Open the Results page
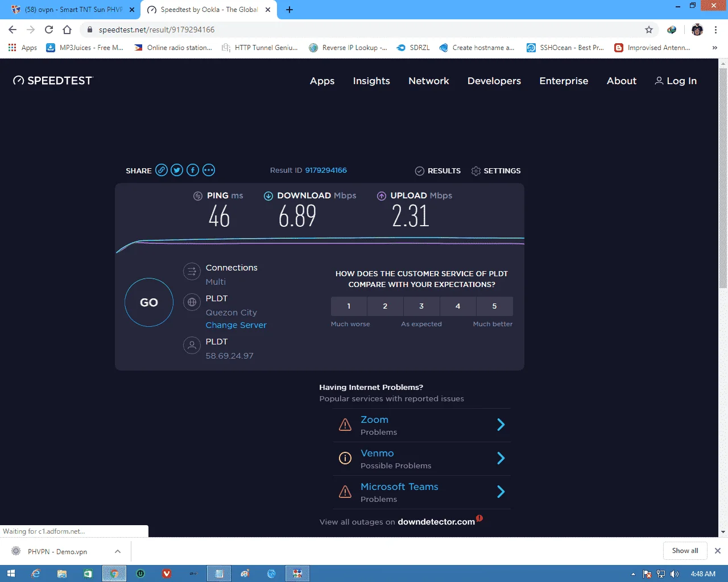 coord(438,171)
